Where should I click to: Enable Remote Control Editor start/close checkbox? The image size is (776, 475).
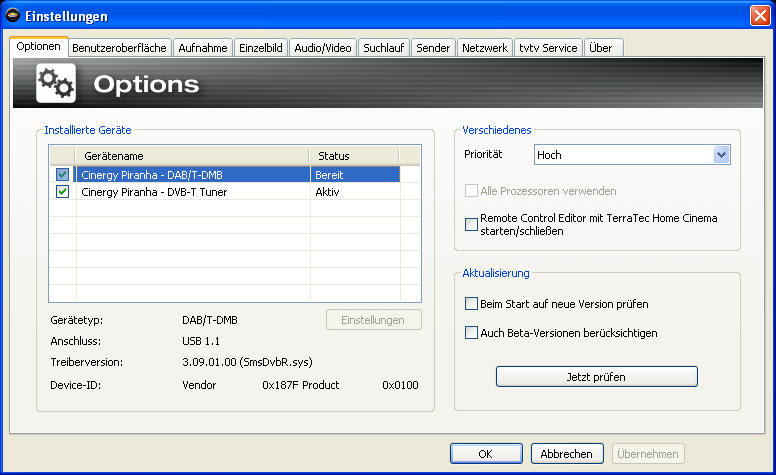pyautogui.click(x=472, y=224)
